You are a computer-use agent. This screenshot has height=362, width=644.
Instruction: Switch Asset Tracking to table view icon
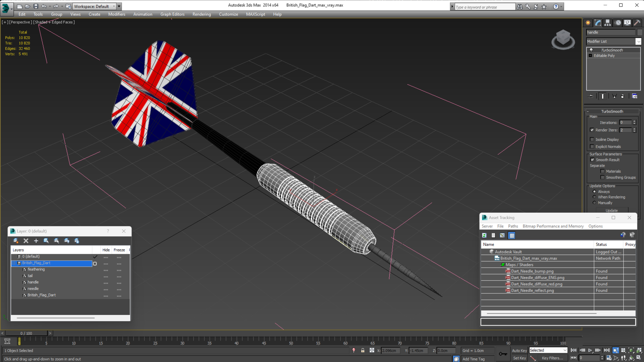[x=512, y=235]
